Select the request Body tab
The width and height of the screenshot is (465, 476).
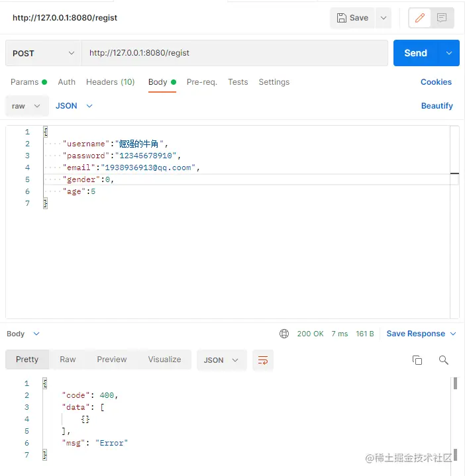tap(162, 82)
